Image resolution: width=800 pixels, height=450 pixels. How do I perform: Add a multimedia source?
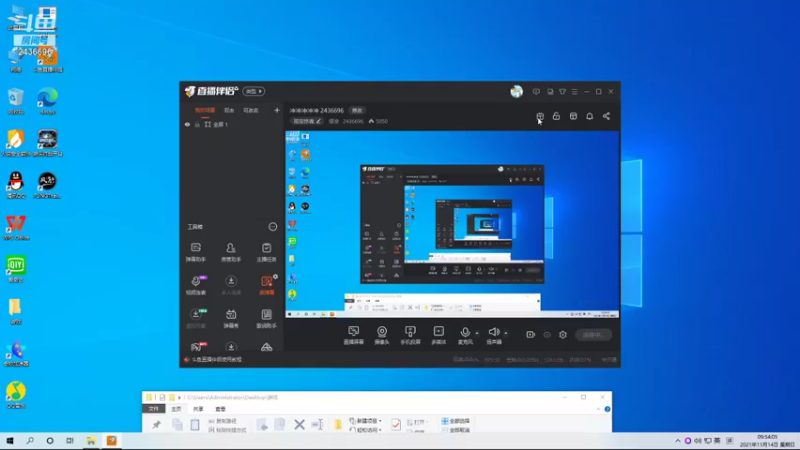tap(439, 335)
